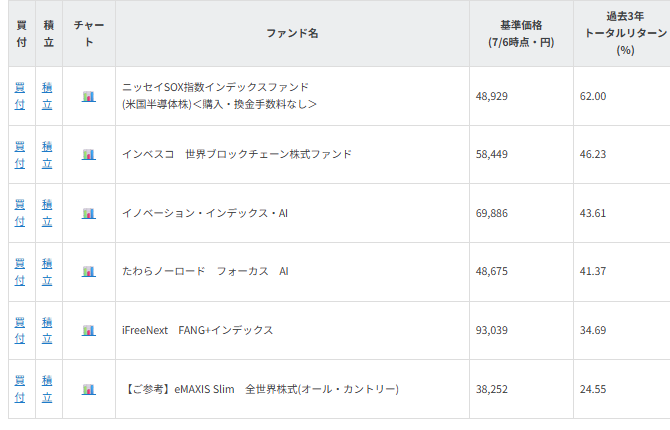The height and width of the screenshot is (430, 670).
Task: Open chart icon for たわらノーロード フォーカス AI
Action: point(89,271)
